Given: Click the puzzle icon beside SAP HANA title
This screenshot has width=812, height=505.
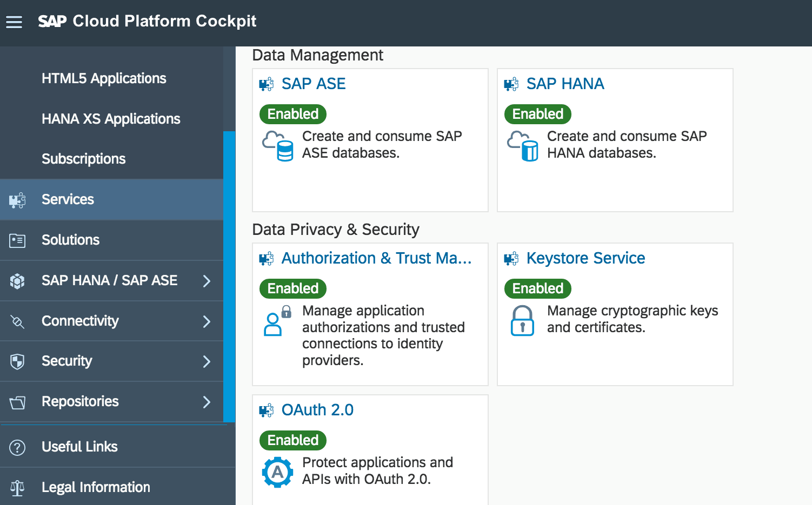Looking at the screenshot, I should pyautogui.click(x=511, y=84).
